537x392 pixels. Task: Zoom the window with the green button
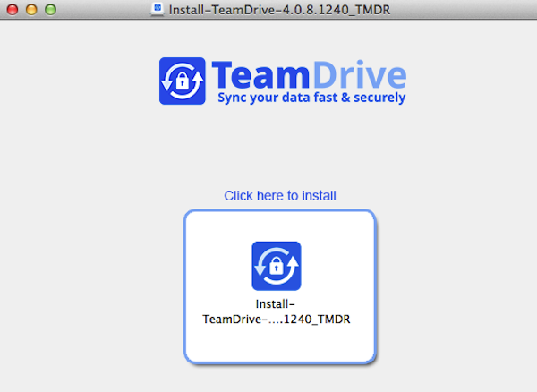(x=51, y=10)
